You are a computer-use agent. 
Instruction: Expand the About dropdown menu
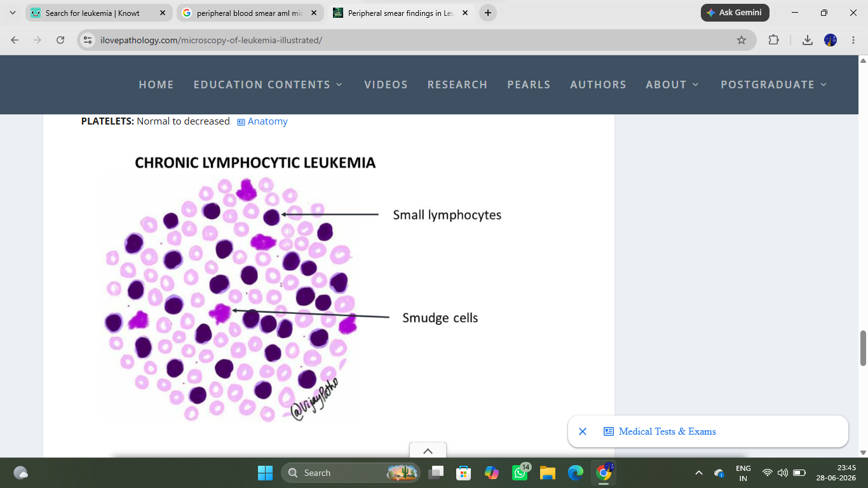pos(672,85)
